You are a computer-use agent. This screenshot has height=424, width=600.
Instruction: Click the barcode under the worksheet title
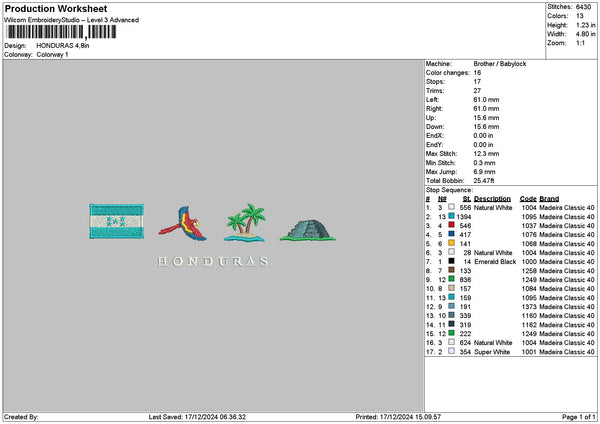[62, 32]
